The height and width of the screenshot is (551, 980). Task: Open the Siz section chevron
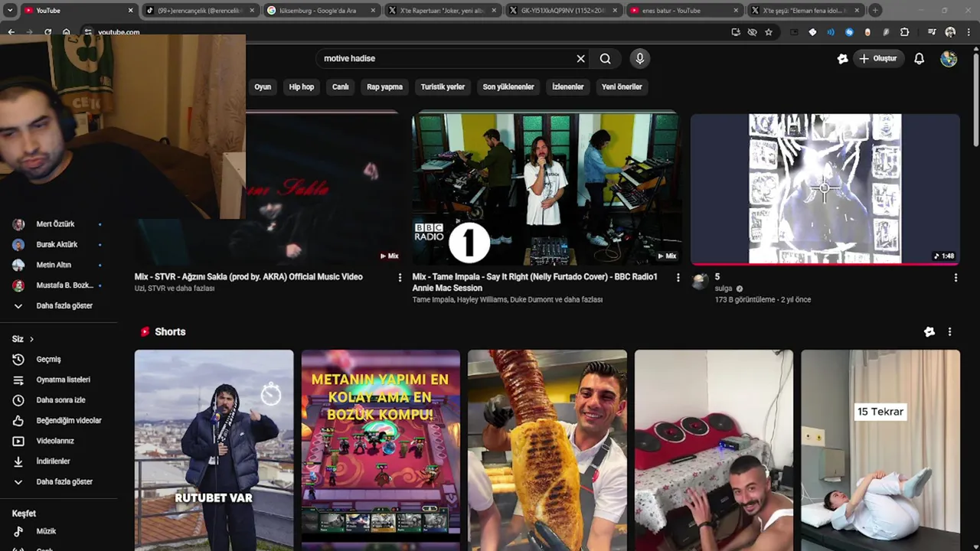pyautogui.click(x=31, y=339)
